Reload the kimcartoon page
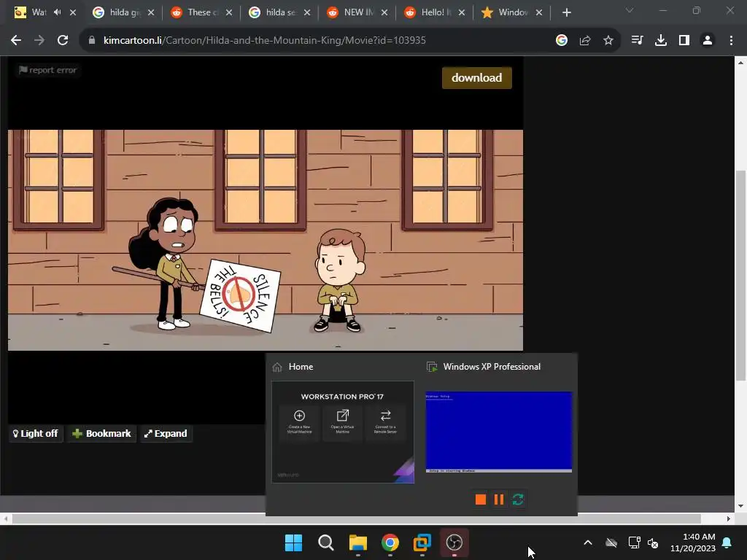 pyautogui.click(x=63, y=41)
